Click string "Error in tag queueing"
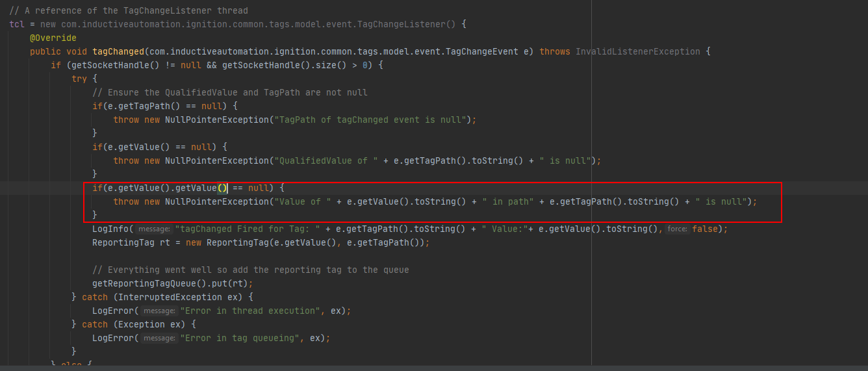This screenshot has height=371, width=868. [x=240, y=338]
